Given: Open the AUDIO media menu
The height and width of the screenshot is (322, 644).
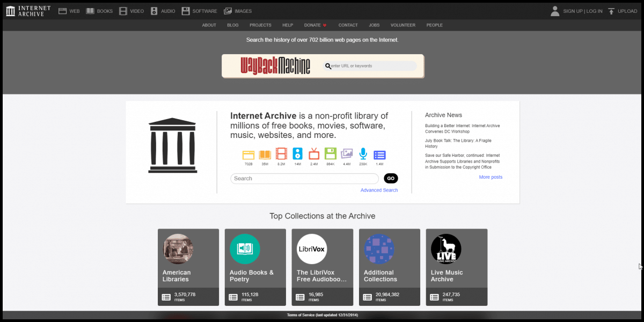Looking at the screenshot, I should (x=163, y=11).
